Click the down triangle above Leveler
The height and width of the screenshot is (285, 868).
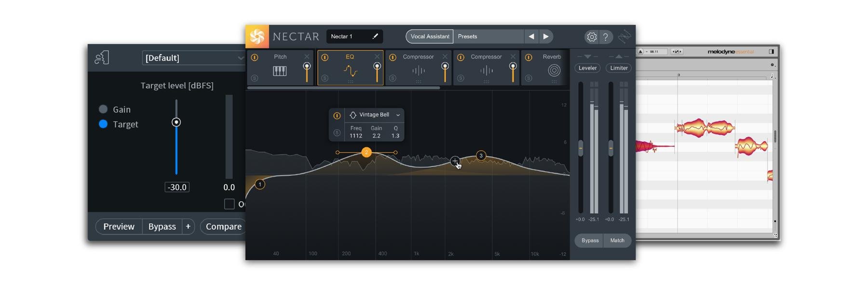pyautogui.click(x=587, y=56)
